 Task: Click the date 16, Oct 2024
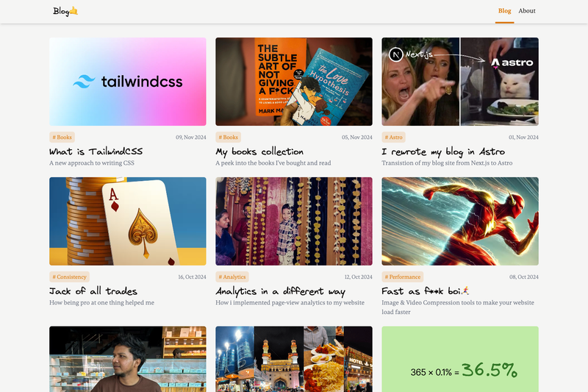click(x=192, y=277)
